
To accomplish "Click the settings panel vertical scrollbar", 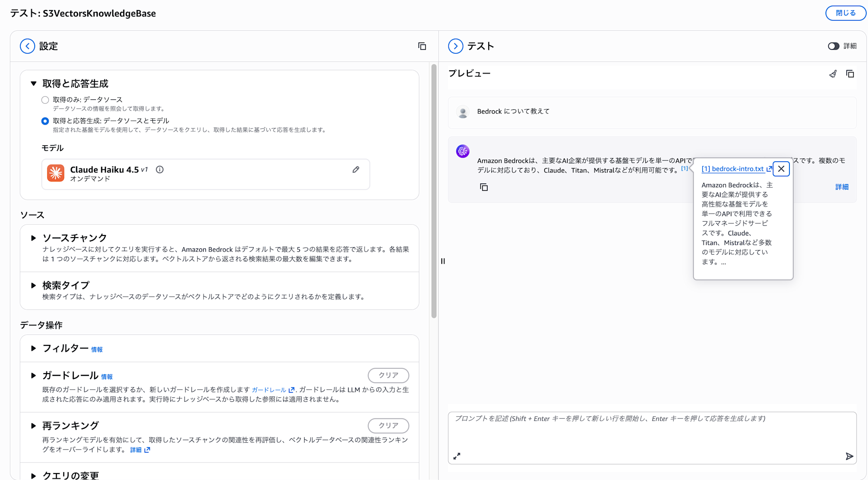I will coord(434,191).
